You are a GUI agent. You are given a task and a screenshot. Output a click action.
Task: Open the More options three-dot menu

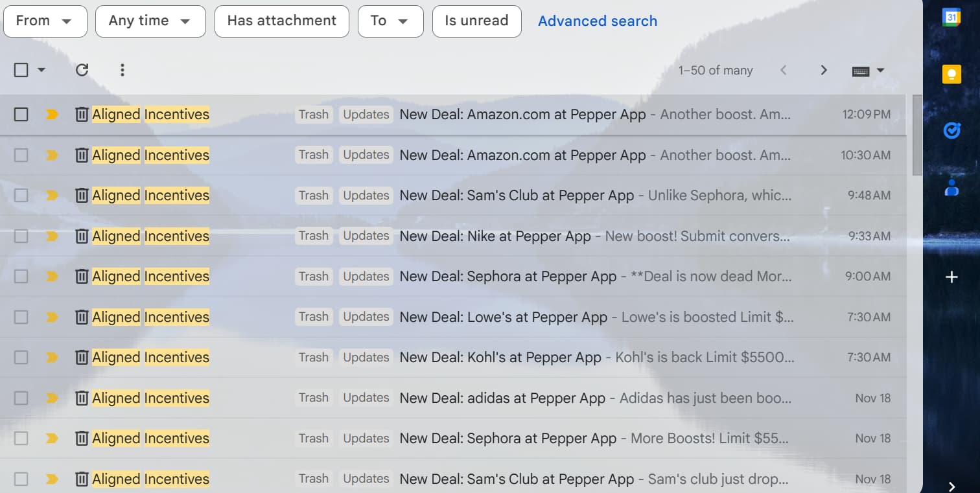[x=122, y=70]
